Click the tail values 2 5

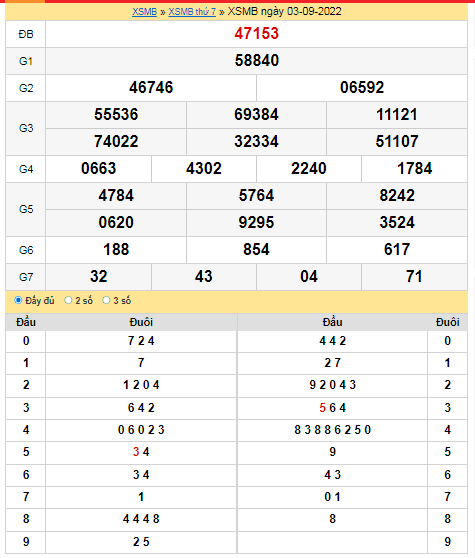(141, 542)
